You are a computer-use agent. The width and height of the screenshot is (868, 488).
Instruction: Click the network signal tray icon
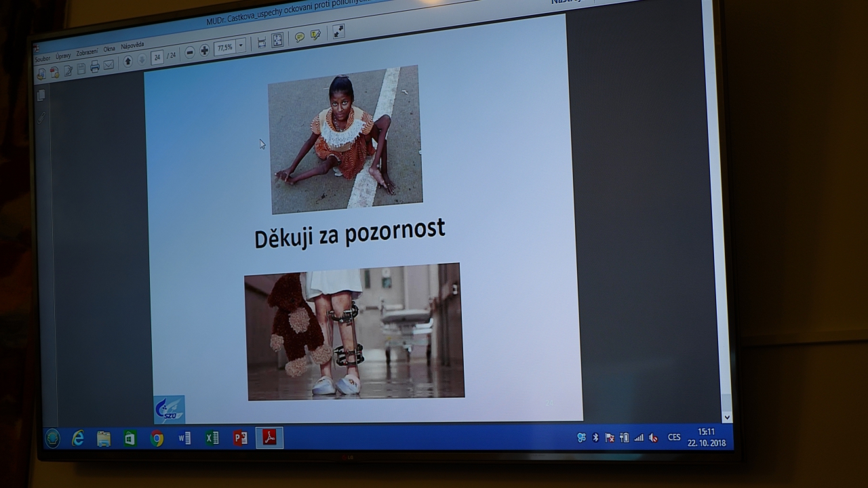click(x=639, y=437)
